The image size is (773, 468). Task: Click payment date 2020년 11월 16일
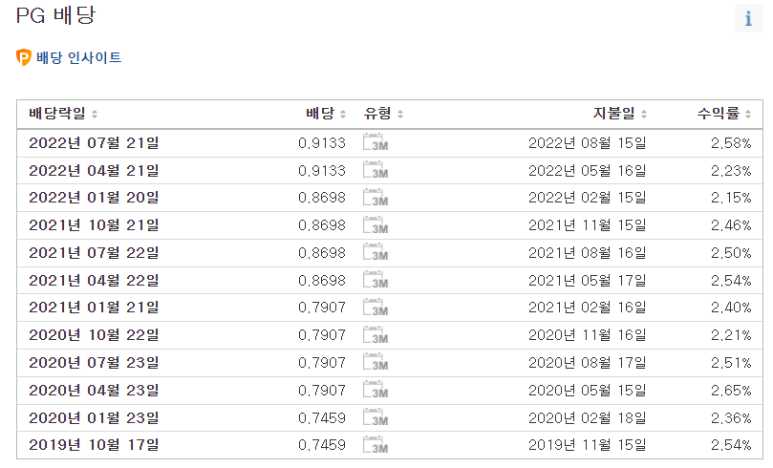pos(587,335)
